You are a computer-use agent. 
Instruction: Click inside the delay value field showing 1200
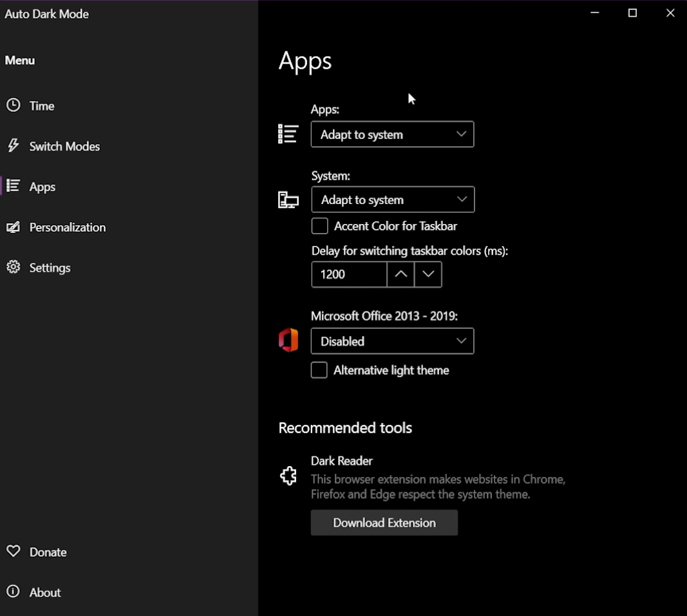[348, 274]
